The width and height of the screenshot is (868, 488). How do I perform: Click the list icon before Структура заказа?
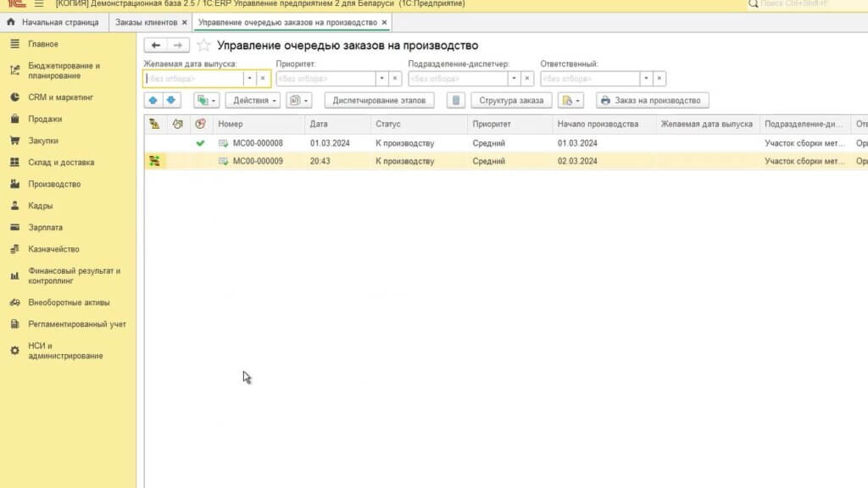point(456,100)
